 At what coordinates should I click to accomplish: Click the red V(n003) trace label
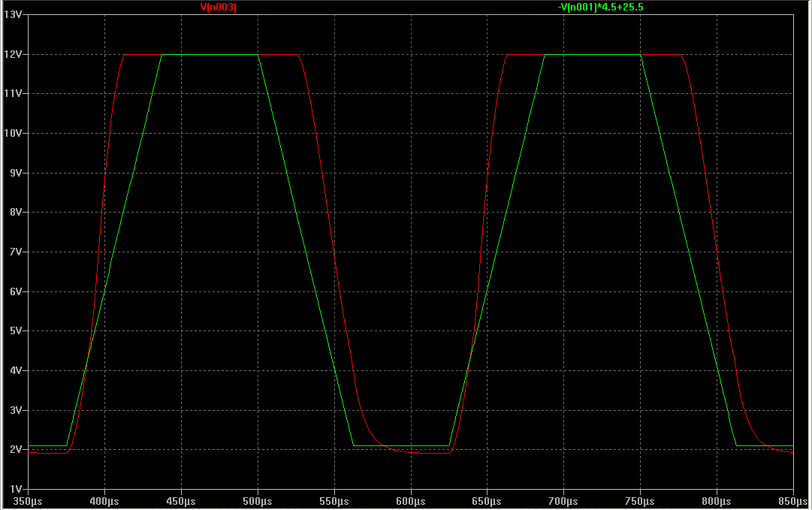pos(219,7)
